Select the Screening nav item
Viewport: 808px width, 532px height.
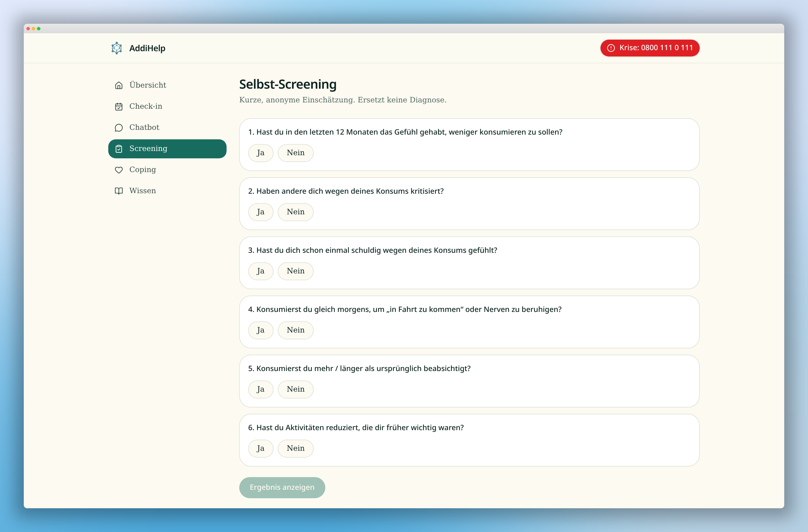click(x=167, y=149)
